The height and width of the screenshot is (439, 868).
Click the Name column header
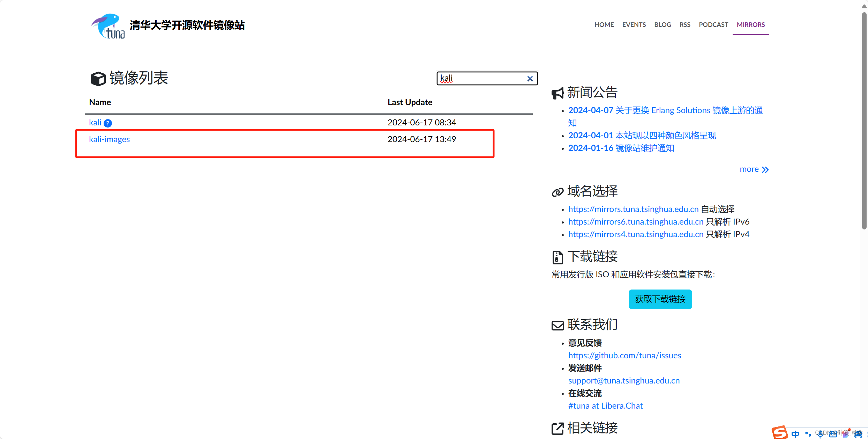point(100,102)
